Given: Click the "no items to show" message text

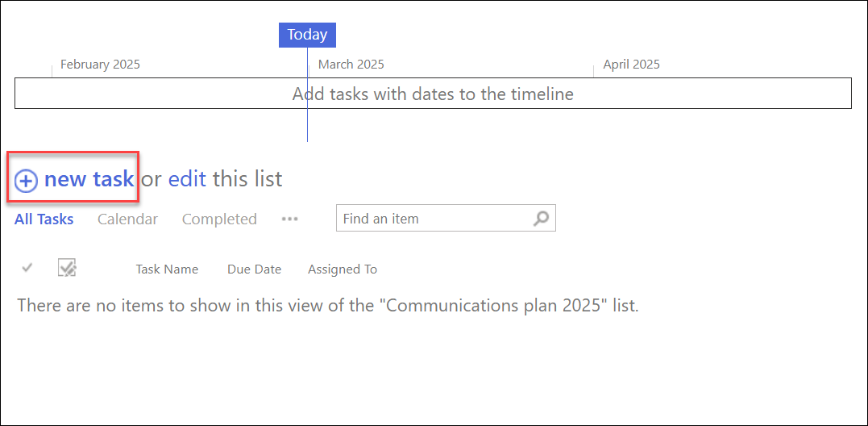Looking at the screenshot, I should pos(328,305).
